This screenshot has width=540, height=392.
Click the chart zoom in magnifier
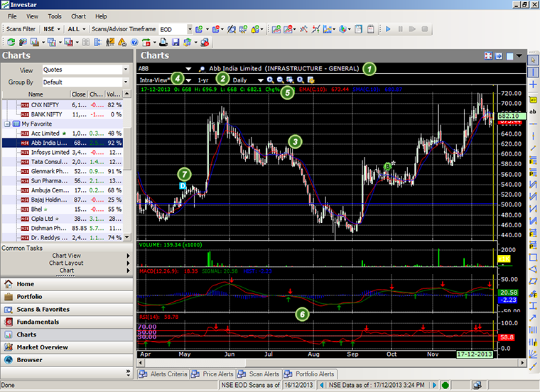(270, 80)
